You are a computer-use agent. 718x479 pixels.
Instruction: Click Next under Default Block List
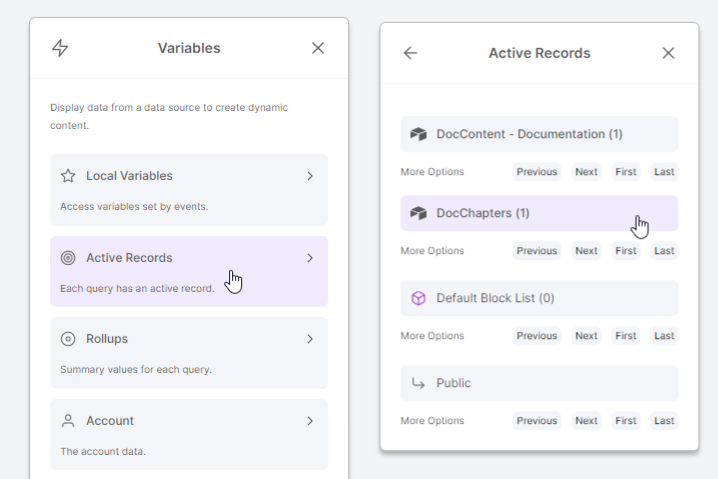586,336
